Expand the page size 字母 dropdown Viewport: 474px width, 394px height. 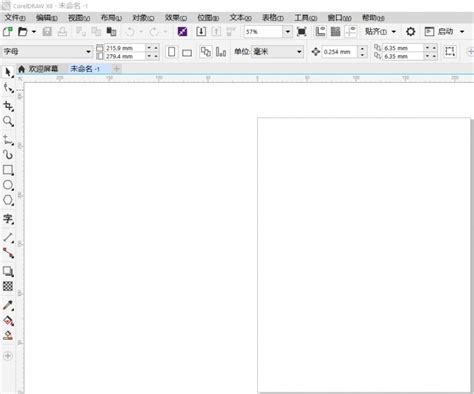pyautogui.click(x=88, y=52)
